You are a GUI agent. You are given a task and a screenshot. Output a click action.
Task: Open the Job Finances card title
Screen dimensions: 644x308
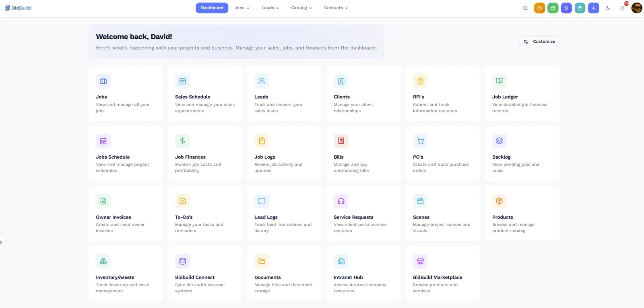(x=190, y=157)
